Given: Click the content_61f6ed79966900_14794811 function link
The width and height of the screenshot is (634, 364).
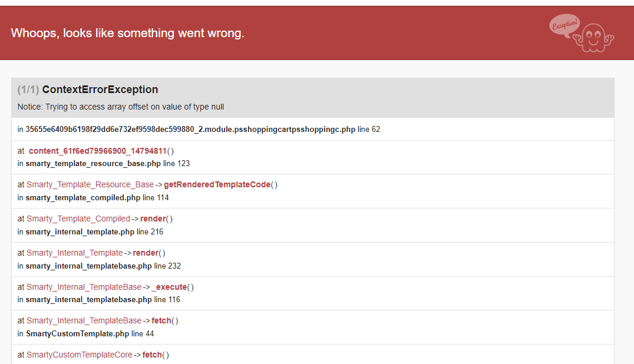Looking at the screenshot, I should (97, 151).
